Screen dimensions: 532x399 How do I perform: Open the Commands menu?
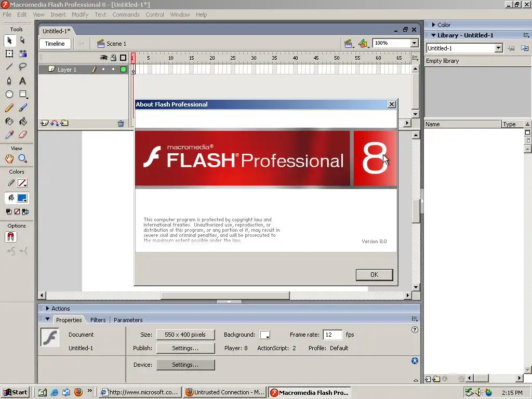(x=126, y=15)
